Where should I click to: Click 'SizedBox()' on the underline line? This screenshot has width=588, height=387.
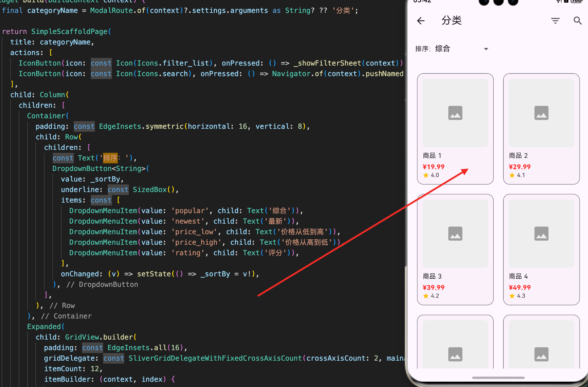(154, 190)
